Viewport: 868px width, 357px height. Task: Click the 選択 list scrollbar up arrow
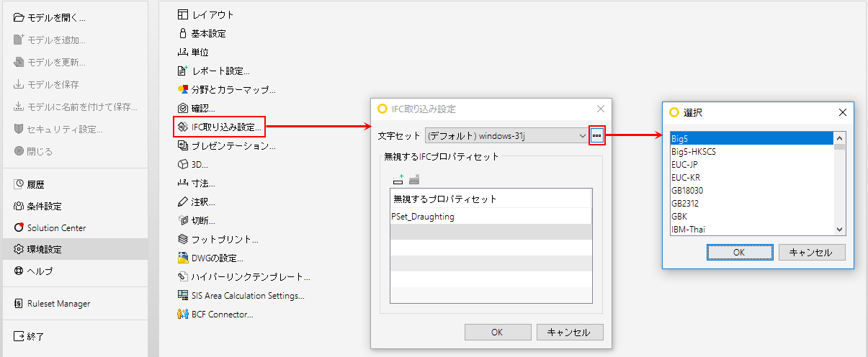(840, 137)
